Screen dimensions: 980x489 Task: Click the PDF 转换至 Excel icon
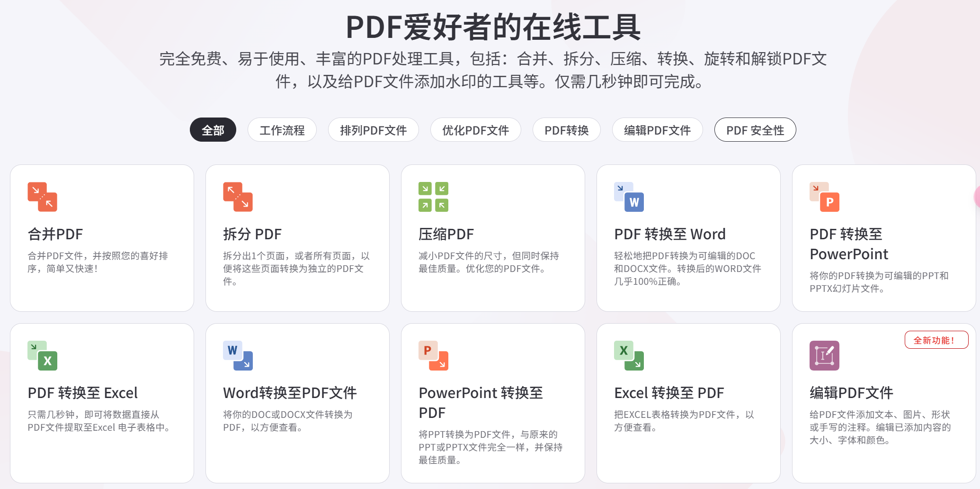point(42,355)
